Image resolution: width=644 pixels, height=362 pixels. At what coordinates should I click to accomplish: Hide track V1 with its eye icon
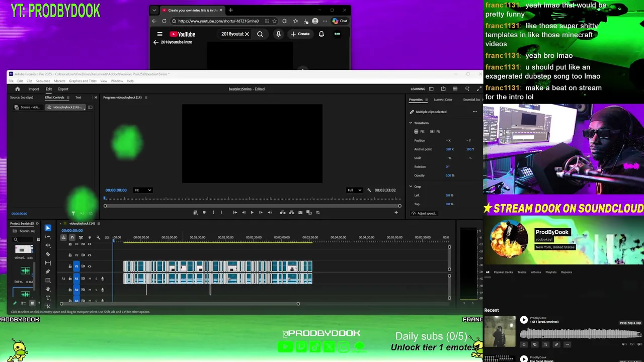[90, 266]
